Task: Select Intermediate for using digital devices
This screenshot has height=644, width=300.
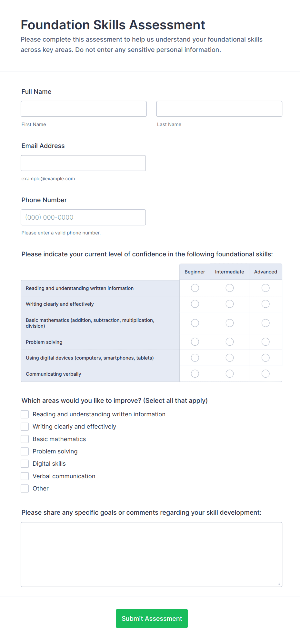Action: 229,357
